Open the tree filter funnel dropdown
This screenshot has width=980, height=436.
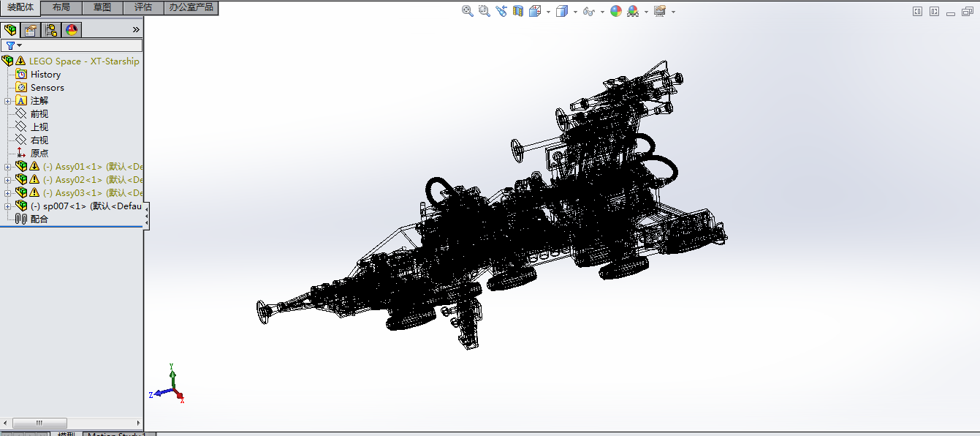point(13,45)
